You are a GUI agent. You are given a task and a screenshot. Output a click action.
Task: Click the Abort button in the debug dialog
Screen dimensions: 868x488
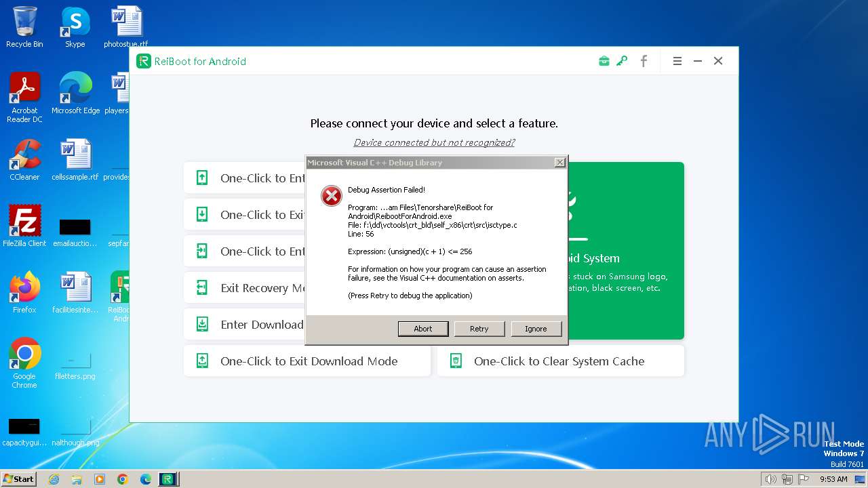422,329
